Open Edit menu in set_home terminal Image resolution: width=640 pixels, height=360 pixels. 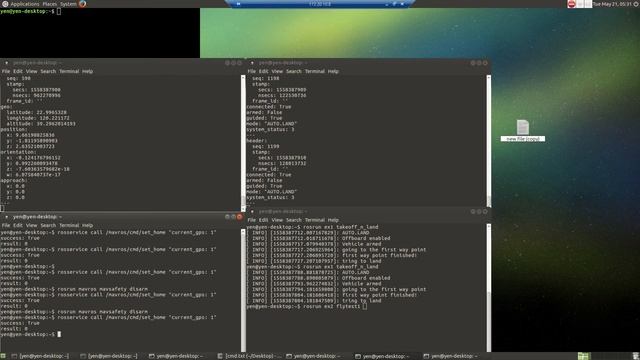click(18, 225)
